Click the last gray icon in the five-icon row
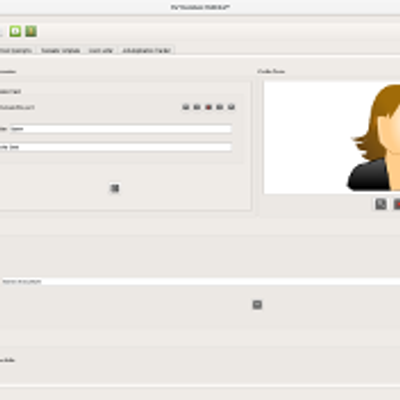The width and height of the screenshot is (400, 400). click(x=231, y=107)
